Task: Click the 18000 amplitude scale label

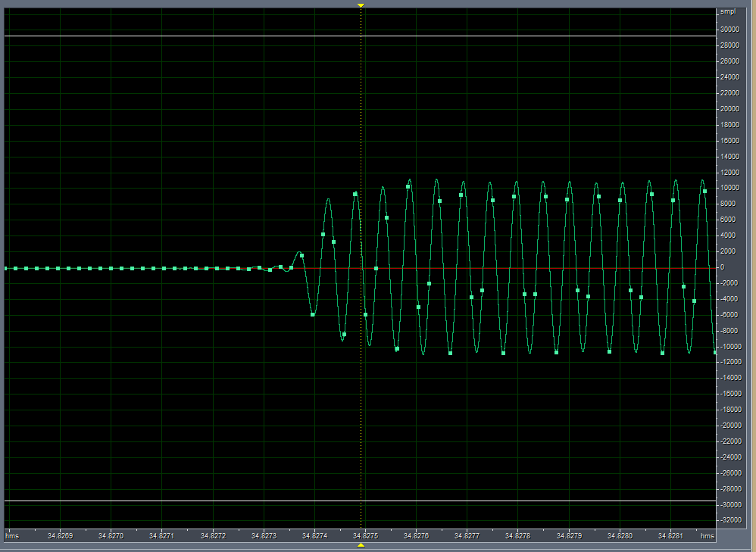Action: click(729, 125)
